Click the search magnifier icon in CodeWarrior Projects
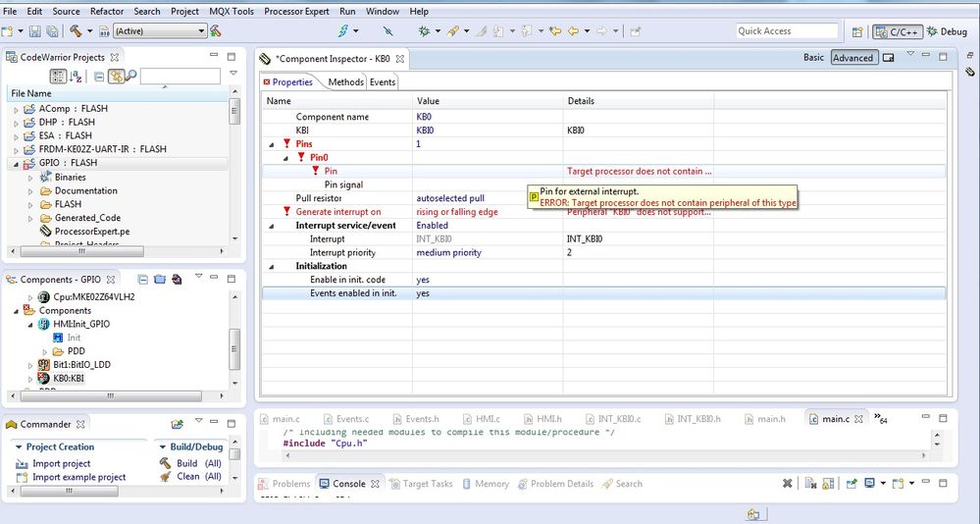This screenshot has width=980, height=524. pyautogui.click(x=130, y=77)
